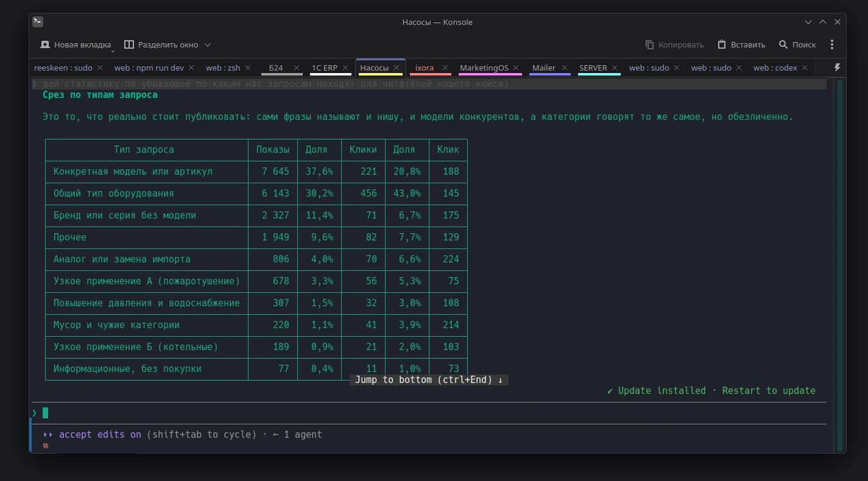Image resolution: width=868 pixels, height=481 pixels.
Task: Open the three-dot Konsole menu
Action: [832, 44]
